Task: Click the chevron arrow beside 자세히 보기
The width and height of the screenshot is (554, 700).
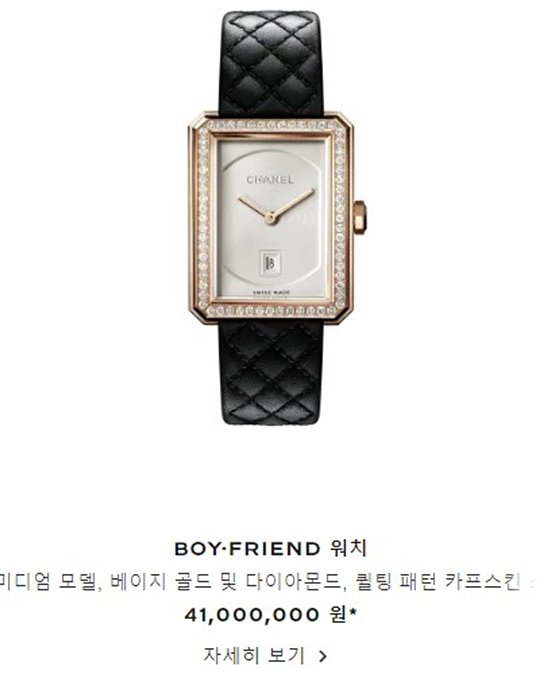Action: coord(323,656)
